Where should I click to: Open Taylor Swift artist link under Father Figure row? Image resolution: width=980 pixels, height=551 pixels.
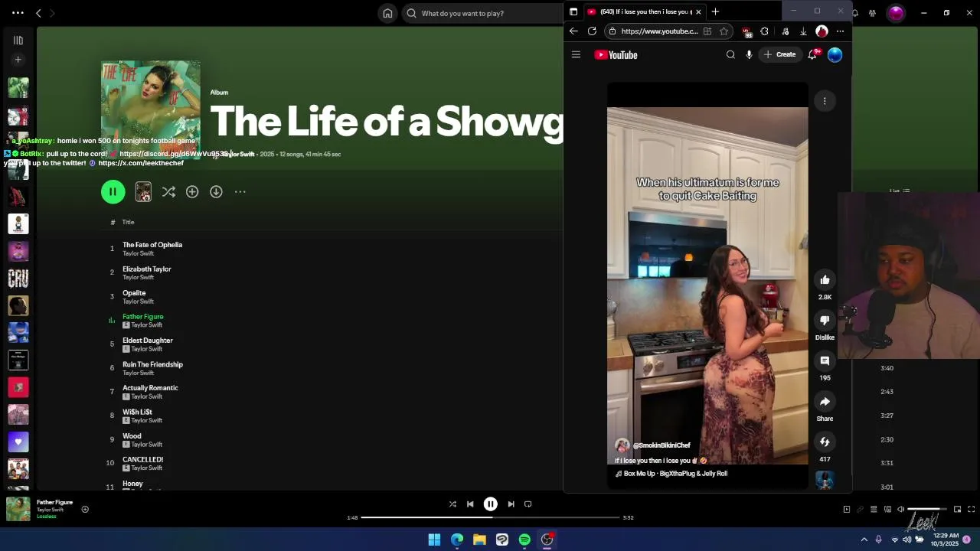pyautogui.click(x=146, y=325)
